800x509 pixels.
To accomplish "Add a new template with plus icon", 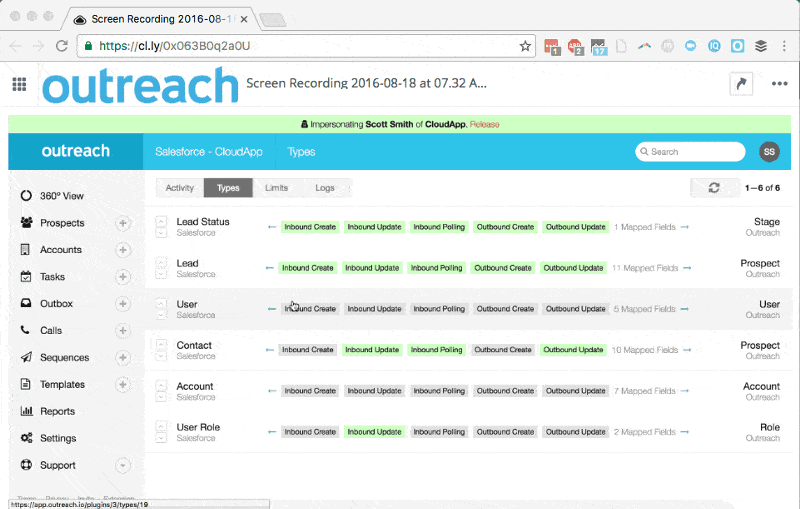I will 122,385.
